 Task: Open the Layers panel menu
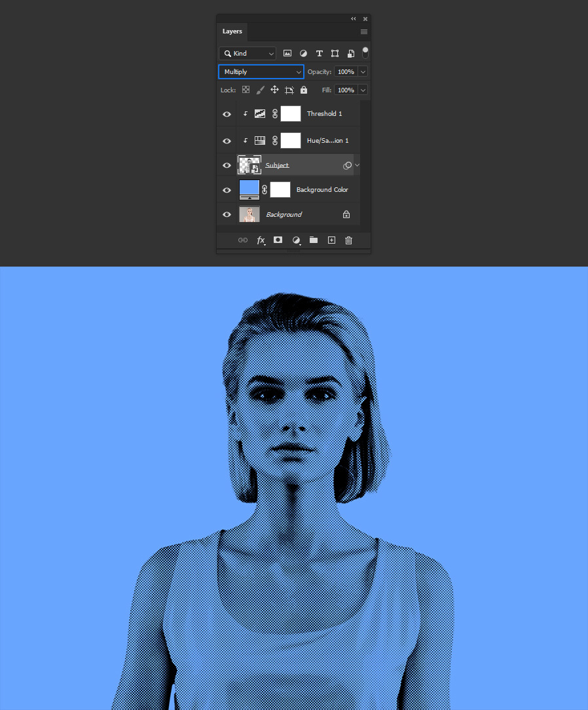(x=364, y=31)
